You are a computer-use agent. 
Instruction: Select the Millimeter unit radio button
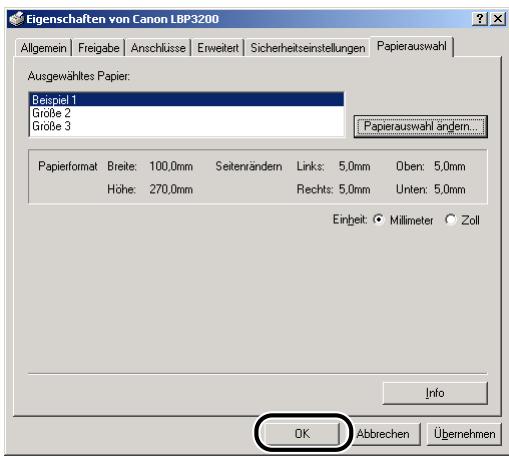tap(378, 220)
